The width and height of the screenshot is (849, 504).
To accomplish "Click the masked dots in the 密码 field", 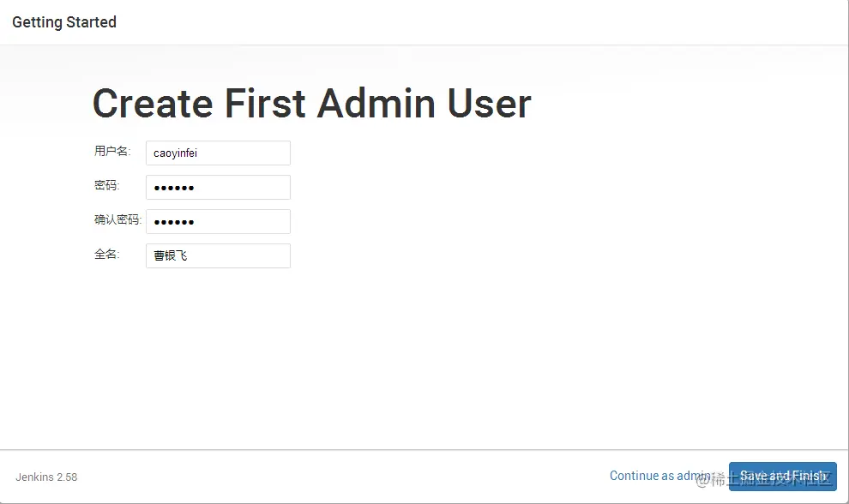I will click(174, 188).
